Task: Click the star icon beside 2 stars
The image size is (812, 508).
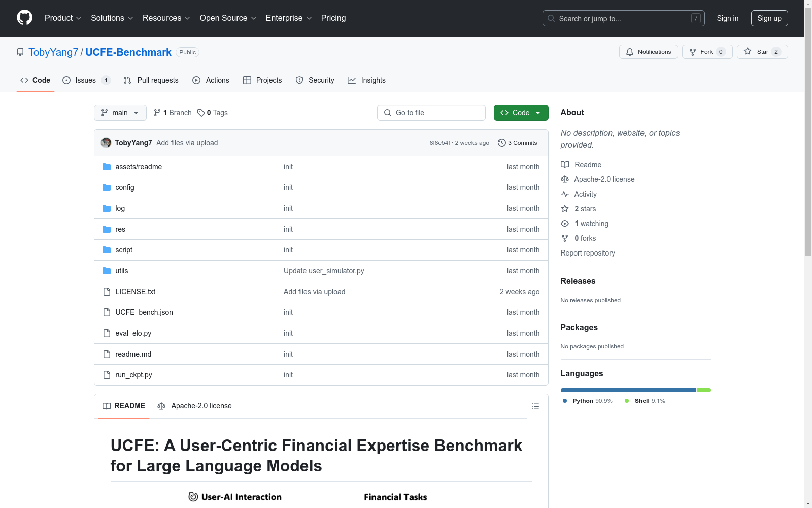Action: tap(565, 209)
